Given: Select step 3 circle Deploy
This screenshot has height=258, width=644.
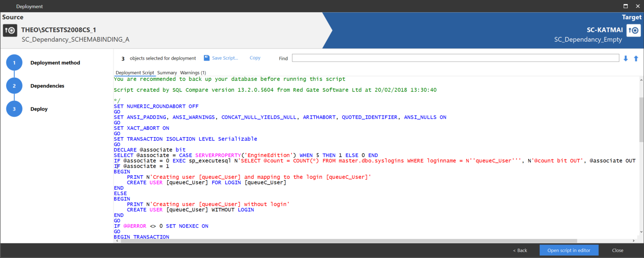Looking at the screenshot, I should pyautogui.click(x=14, y=109).
